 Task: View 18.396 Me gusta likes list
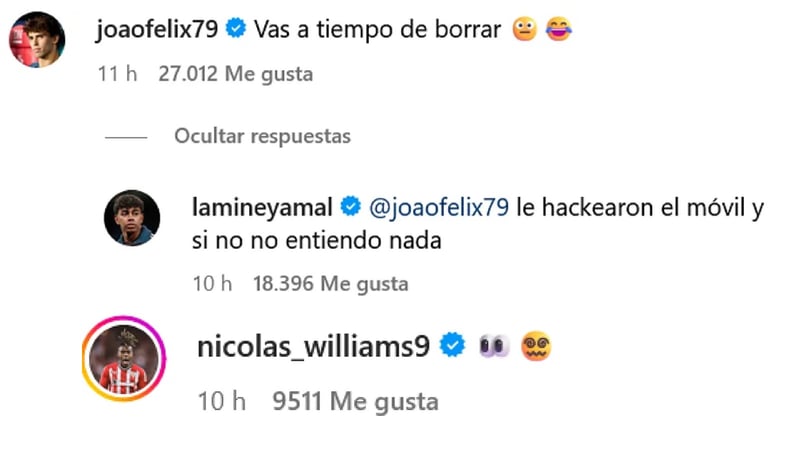coord(331,284)
